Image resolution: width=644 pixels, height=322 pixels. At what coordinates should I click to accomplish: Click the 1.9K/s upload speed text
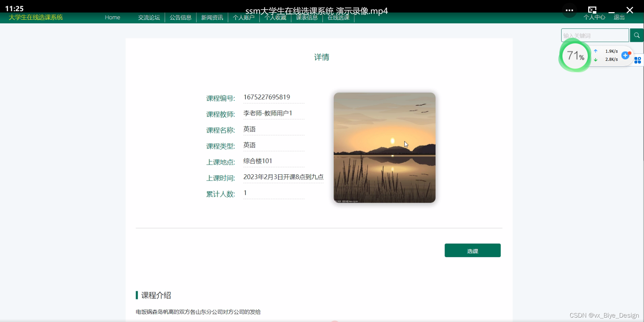coord(612,51)
